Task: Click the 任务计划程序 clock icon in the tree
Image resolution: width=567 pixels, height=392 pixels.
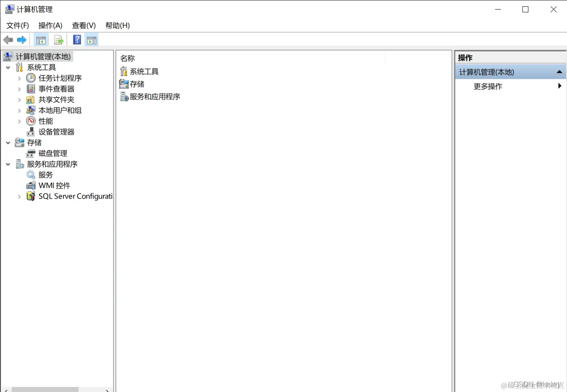Action: 31,78
